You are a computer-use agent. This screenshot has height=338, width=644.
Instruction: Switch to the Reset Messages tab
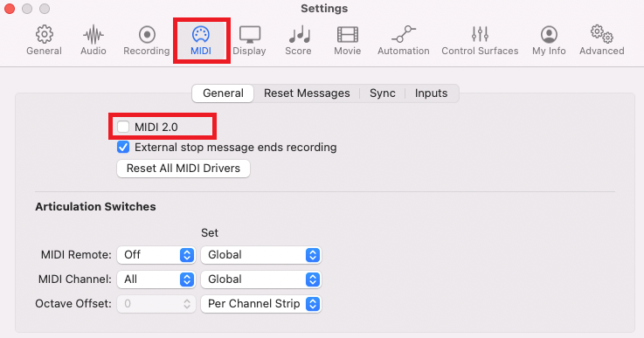[307, 93]
